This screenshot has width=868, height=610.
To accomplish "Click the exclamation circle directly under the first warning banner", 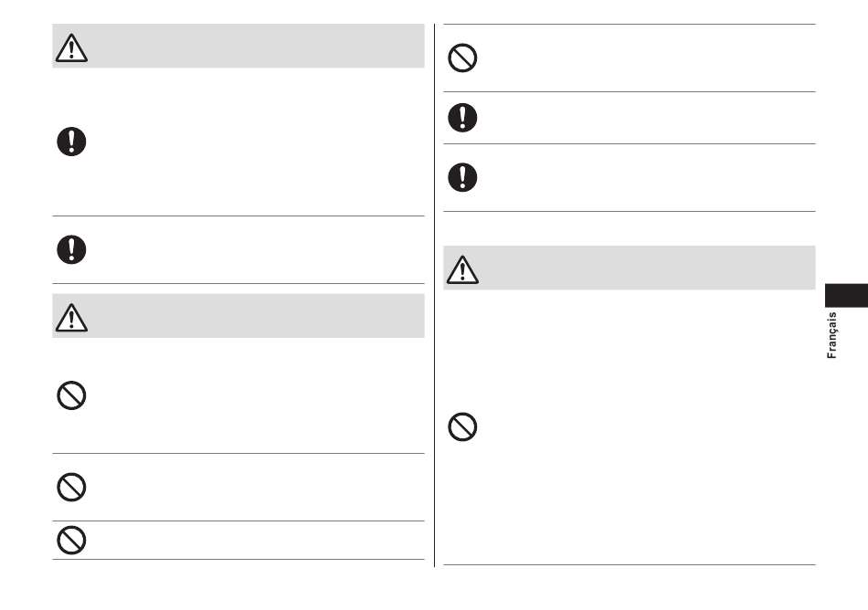I will coord(71,142).
